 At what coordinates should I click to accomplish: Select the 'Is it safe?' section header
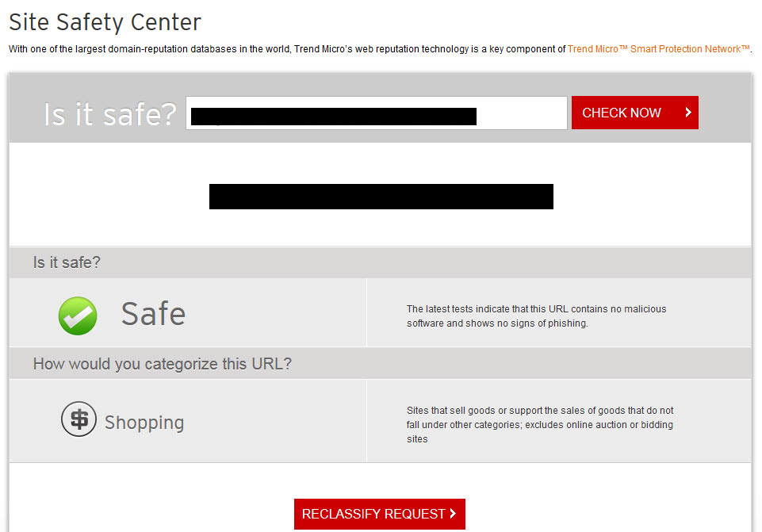67,262
